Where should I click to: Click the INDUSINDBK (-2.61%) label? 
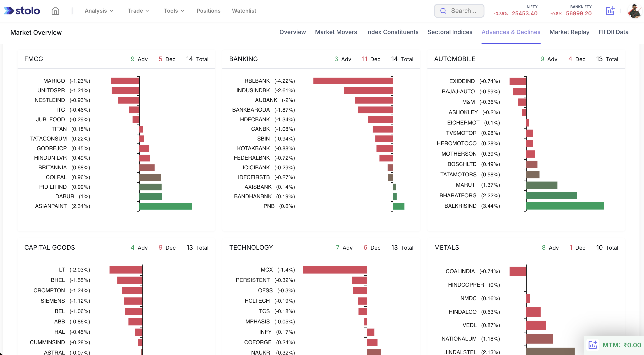click(265, 90)
